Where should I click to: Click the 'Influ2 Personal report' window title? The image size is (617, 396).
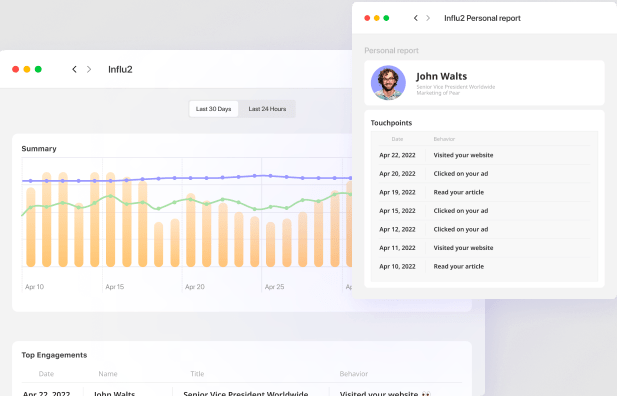(482, 18)
